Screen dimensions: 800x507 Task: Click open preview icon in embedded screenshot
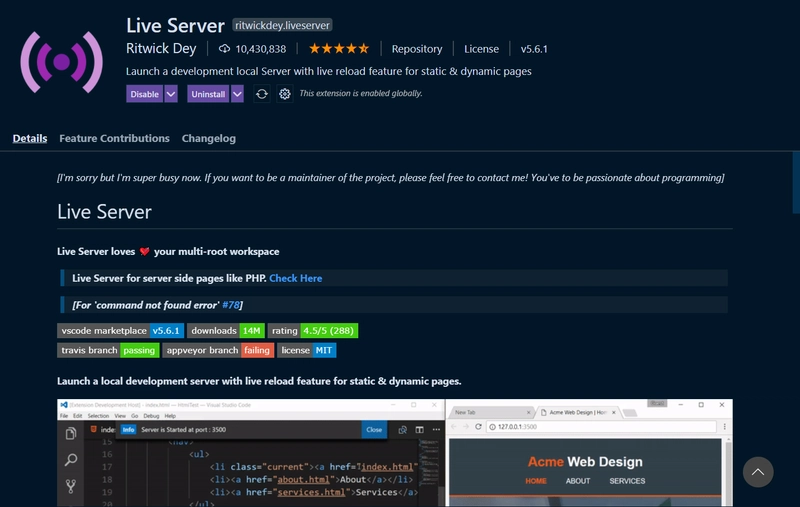coord(403,429)
